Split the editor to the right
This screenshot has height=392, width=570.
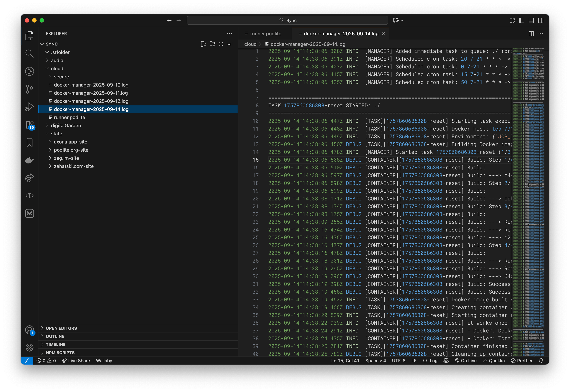(531, 34)
